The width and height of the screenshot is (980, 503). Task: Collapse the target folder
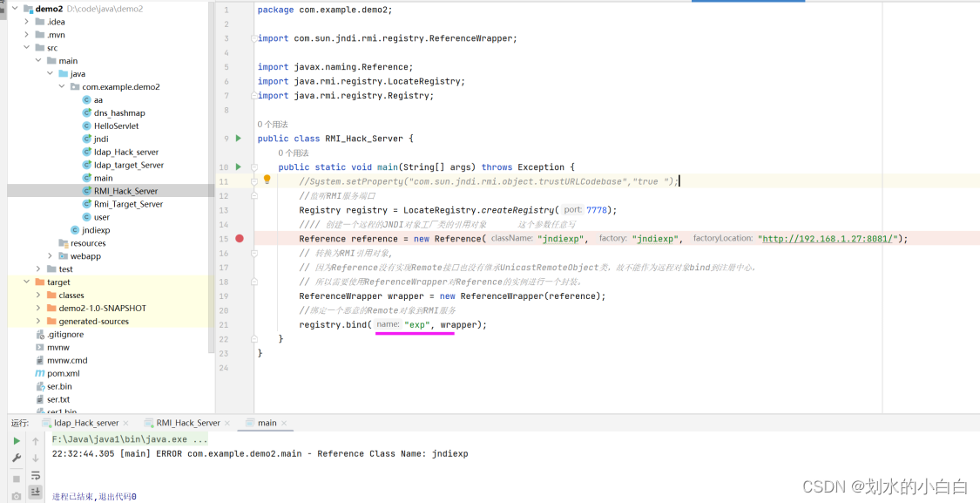coord(26,282)
